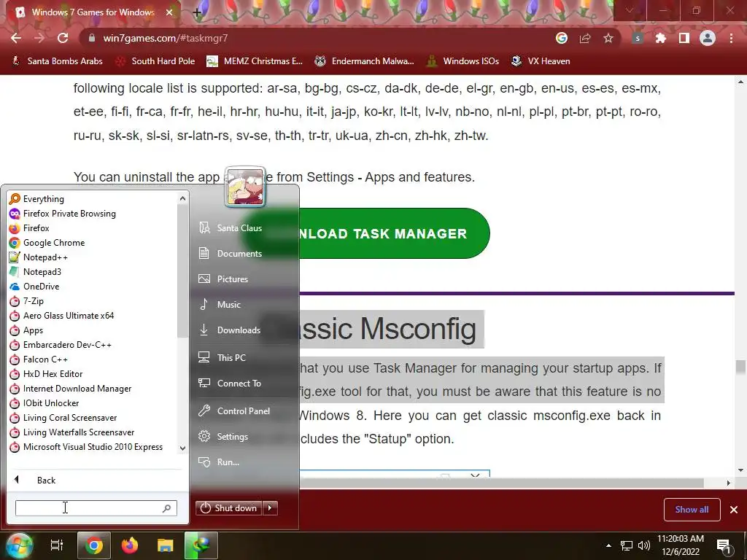Image resolution: width=747 pixels, height=560 pixels.
Task: Expand Internet Download Manager folder
Action: pos(71,389)
